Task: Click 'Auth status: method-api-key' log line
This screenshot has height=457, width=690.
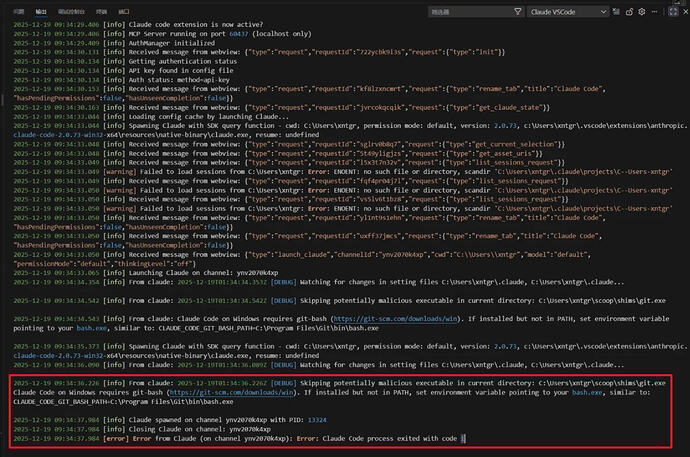Action: point(179,80)
